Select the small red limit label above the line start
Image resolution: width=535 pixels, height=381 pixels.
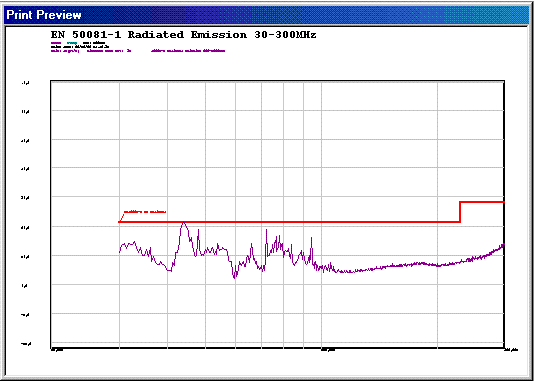[x=145, y=212]
